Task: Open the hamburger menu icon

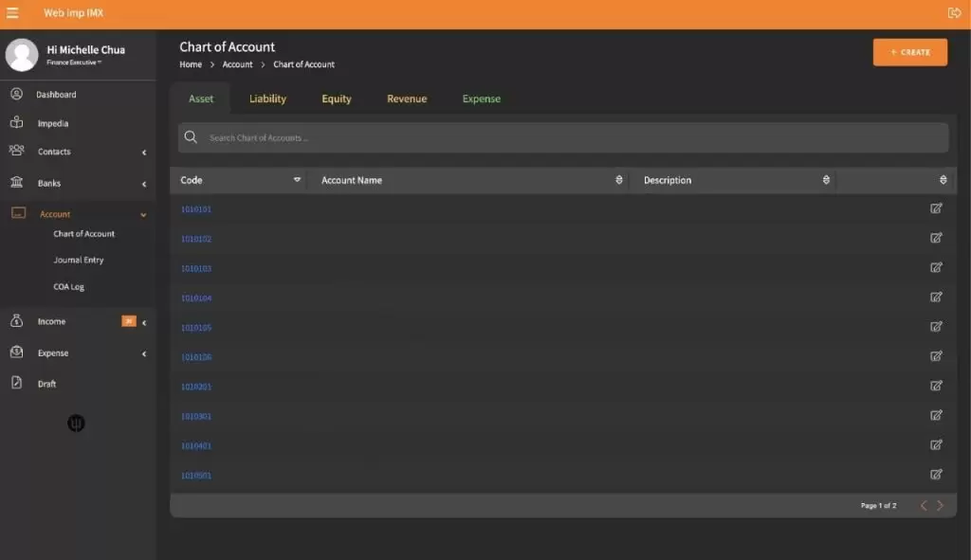Action: [12, 13]
